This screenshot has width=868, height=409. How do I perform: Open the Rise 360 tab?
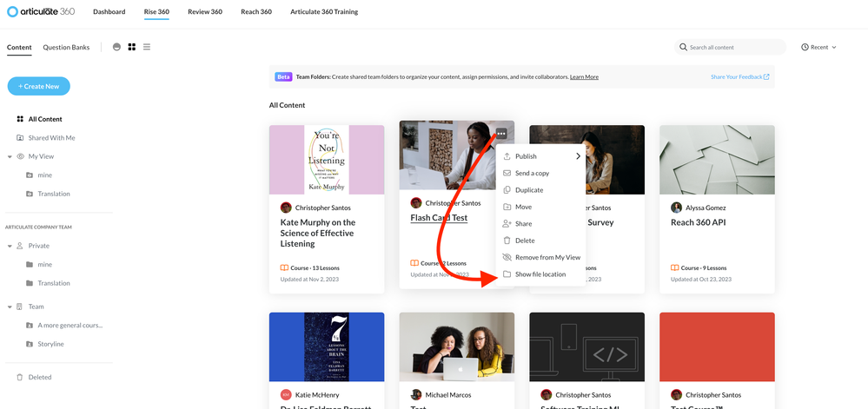(156, 11)
